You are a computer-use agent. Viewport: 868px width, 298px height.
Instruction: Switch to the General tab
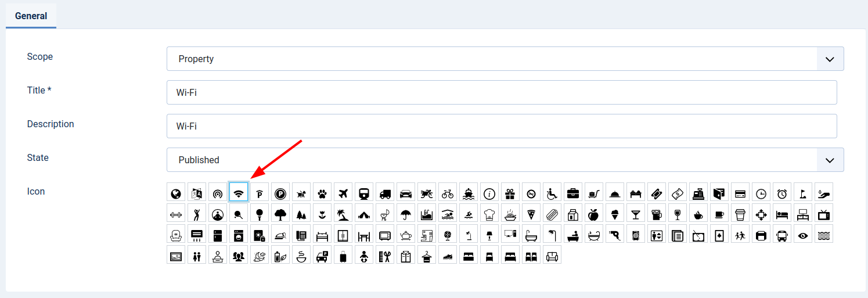coord(31,16)
